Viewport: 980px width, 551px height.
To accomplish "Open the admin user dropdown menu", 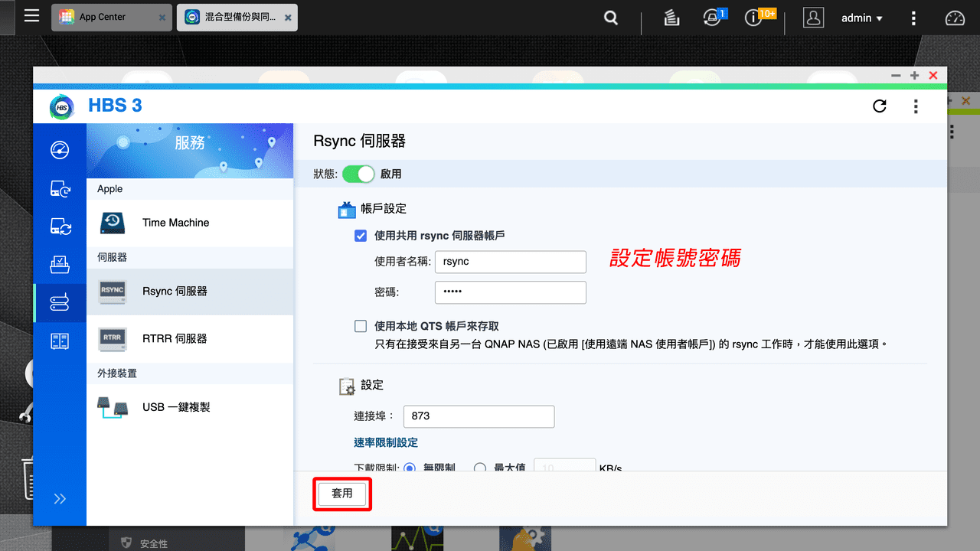I will coord(861,18).
